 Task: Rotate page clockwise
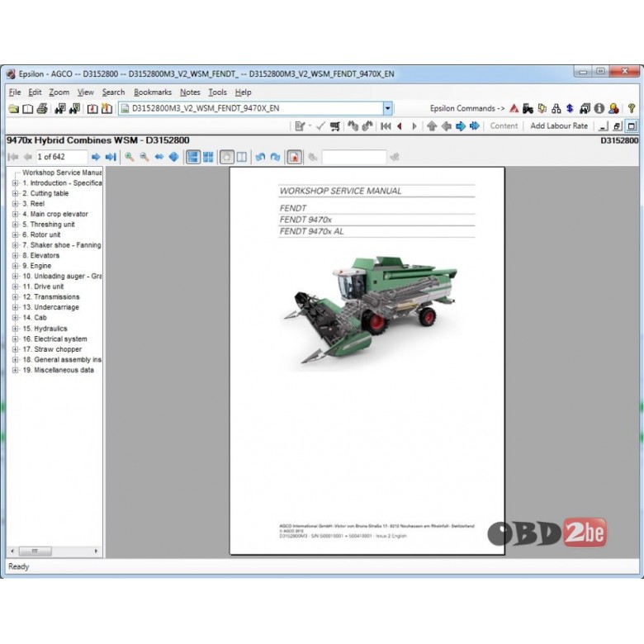[x=275, y=157]
